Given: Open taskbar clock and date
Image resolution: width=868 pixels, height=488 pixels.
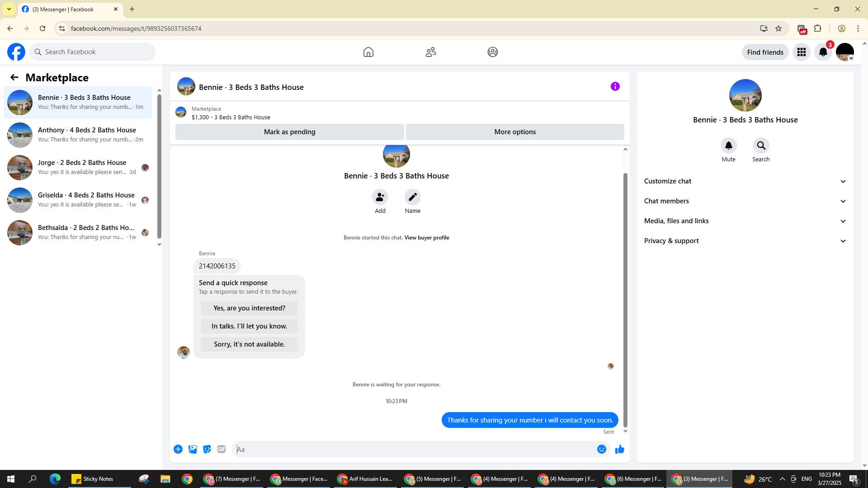Looking at the screenshot, I should pos(830,479).
